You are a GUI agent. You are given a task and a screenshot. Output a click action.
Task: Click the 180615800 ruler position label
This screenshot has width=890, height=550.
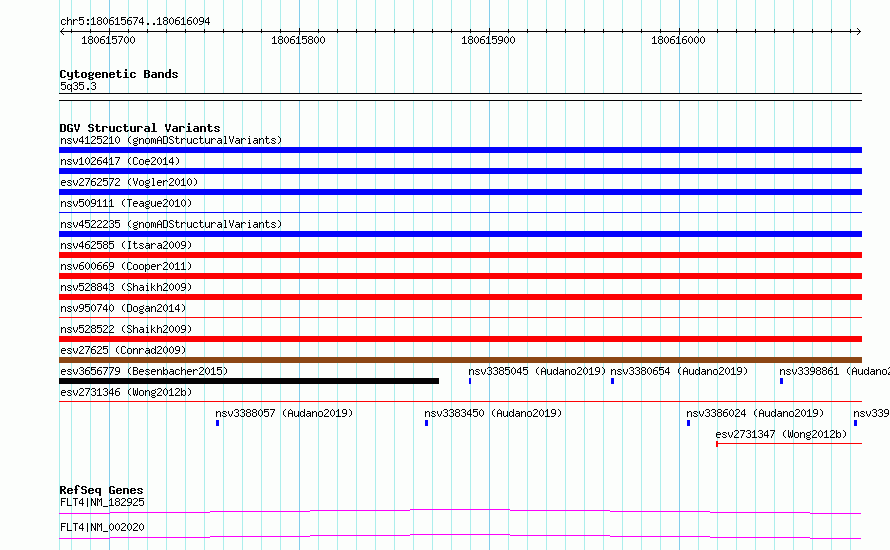coord(298,40)
